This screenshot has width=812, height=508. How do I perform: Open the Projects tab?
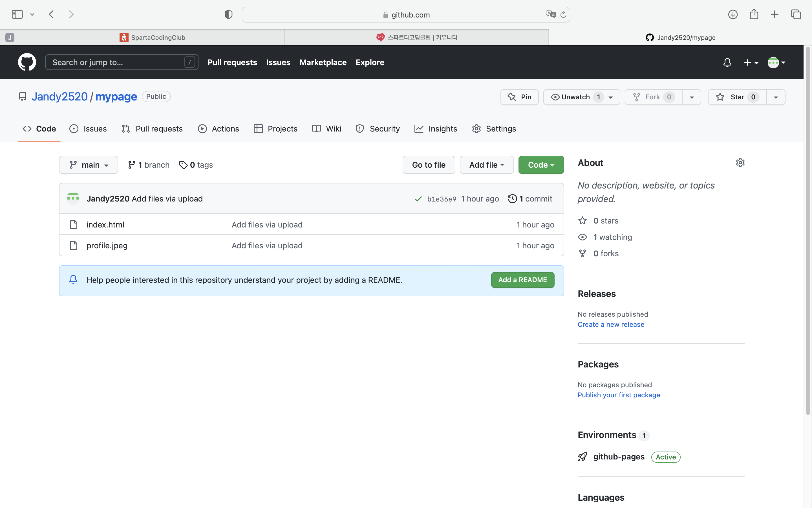[x=275, y=129]
